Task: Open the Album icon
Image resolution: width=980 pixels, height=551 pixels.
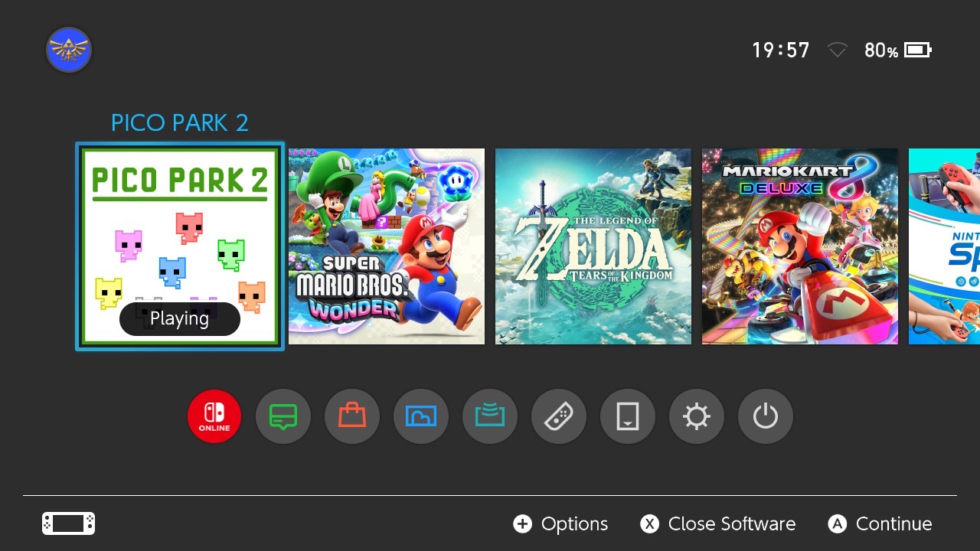Action: click(421, 416)
